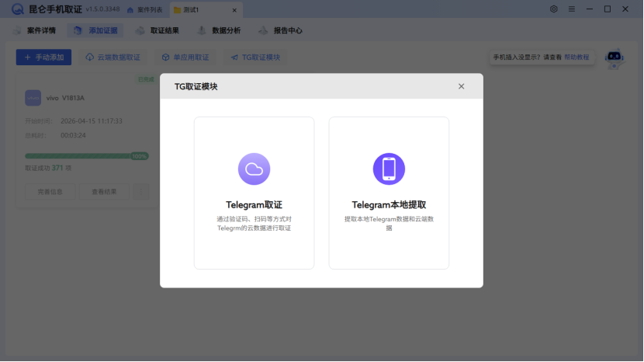This screenshot has height=362, width=644.
Task: Click the 00:03:24 duration value
Action: pyautogui.click(x=73, y=135)
